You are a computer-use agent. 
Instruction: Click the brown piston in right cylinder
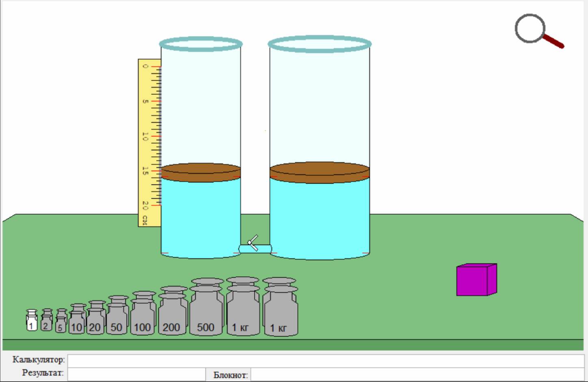(x=320, y=173)
